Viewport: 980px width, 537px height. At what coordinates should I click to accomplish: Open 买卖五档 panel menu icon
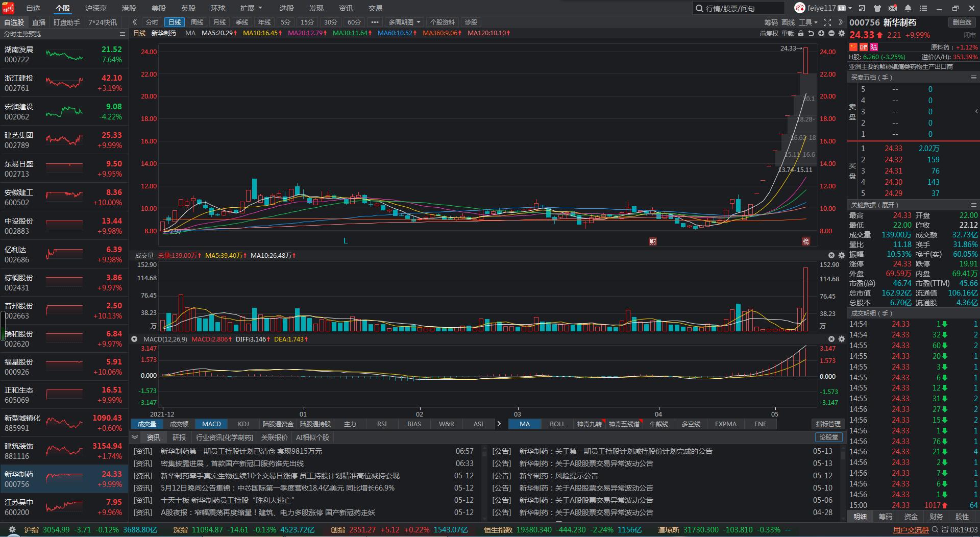(973, 78)
